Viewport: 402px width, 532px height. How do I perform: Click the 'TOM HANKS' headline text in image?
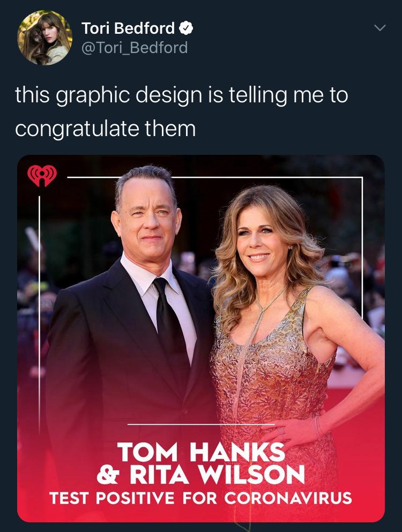pos(201,453)
